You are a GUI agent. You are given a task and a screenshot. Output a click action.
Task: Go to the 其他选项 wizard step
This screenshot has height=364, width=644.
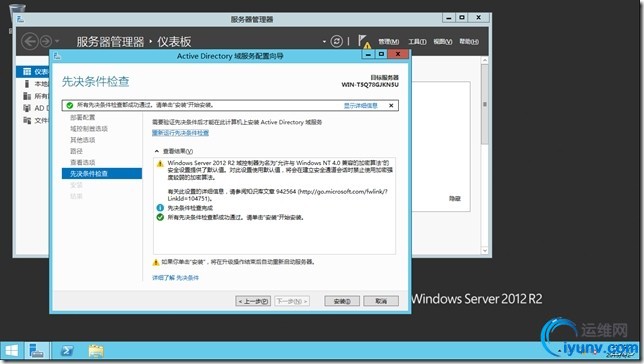pyautogui.click(x=83, y=140)
